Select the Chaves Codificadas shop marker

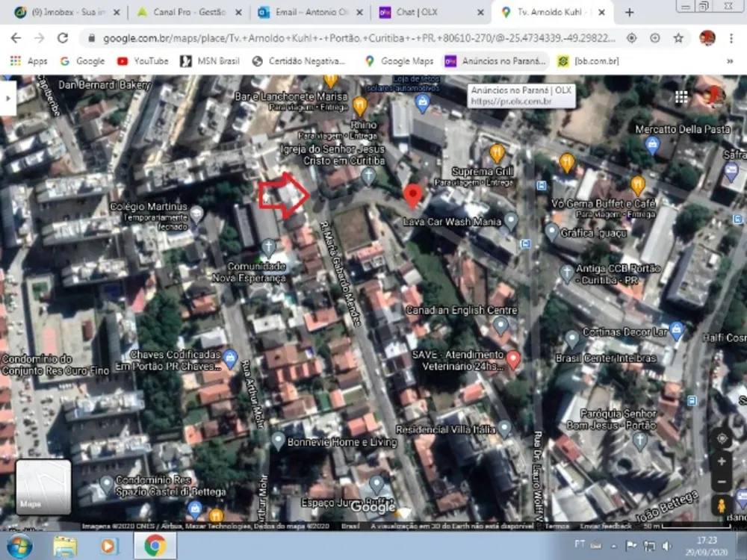pos(230,358)
